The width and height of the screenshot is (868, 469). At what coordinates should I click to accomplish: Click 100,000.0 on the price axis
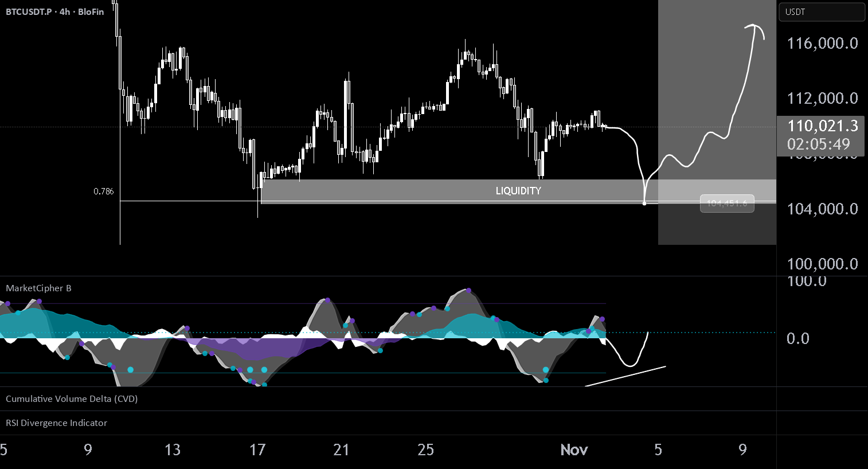click(823, 264)
